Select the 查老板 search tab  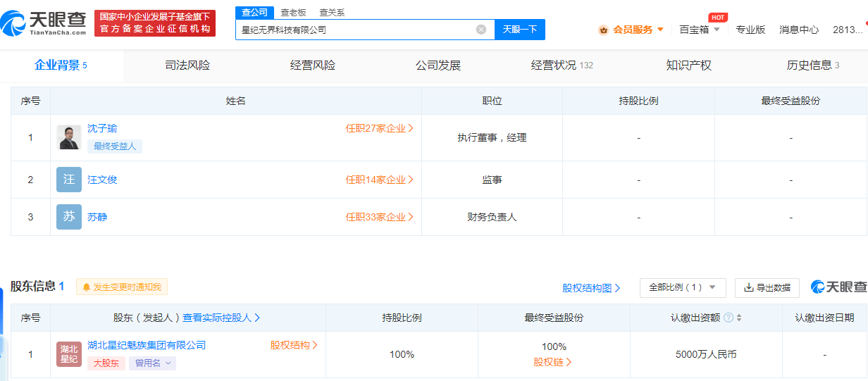293,13
